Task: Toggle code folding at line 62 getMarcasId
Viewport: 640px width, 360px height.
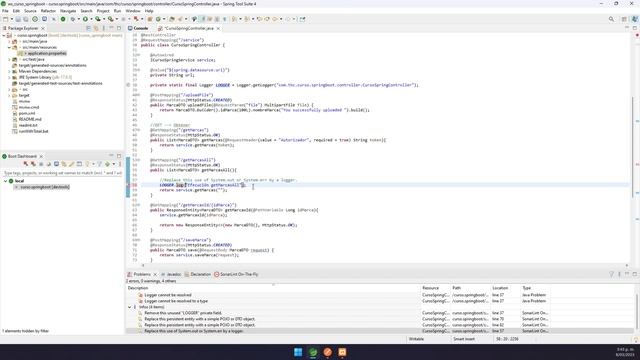Action: pyautogui.click(x=139, y=205)
